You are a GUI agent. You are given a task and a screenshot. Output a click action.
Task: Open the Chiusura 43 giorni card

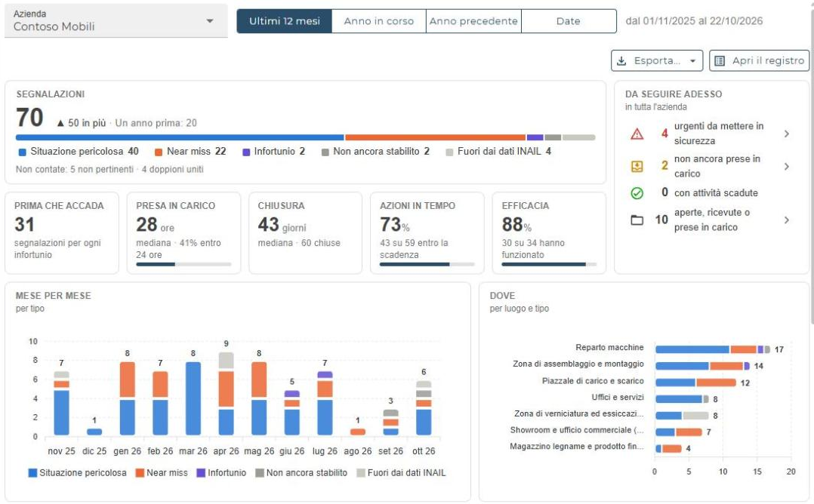click(x=305, y=233)
